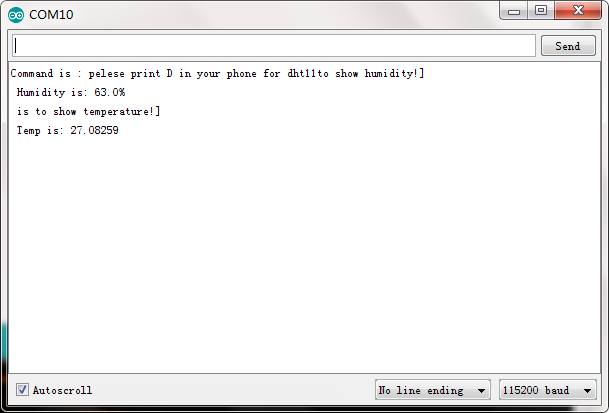Click the 'is to show temperature!]' line
Screen dimensions: 609x413
(x=88, y=112)
